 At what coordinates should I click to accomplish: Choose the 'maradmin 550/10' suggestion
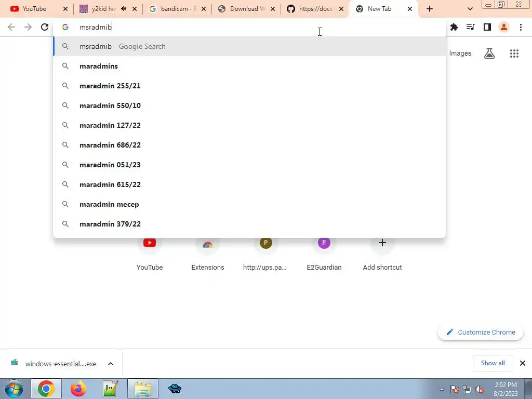click(x=249, y=105)
